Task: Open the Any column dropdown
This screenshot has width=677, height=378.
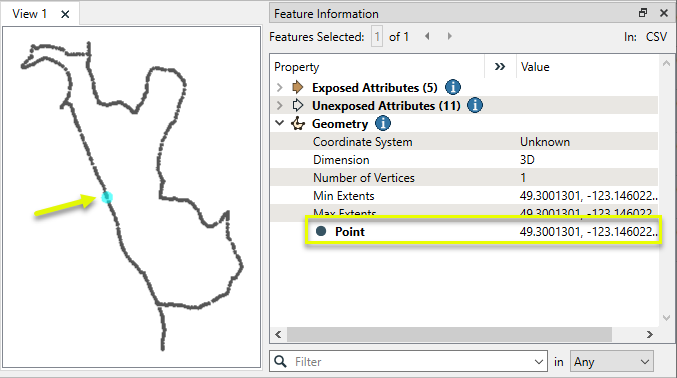Action: [611, 362]
